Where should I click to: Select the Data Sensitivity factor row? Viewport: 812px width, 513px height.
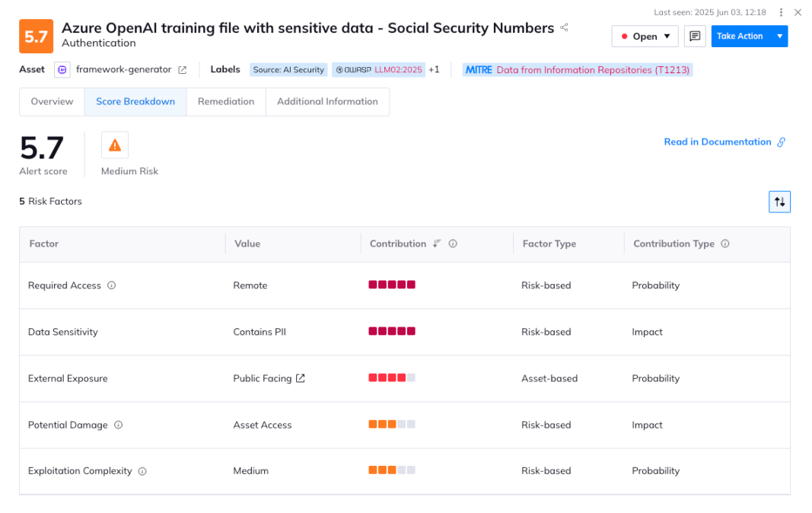tap(405, 332)
